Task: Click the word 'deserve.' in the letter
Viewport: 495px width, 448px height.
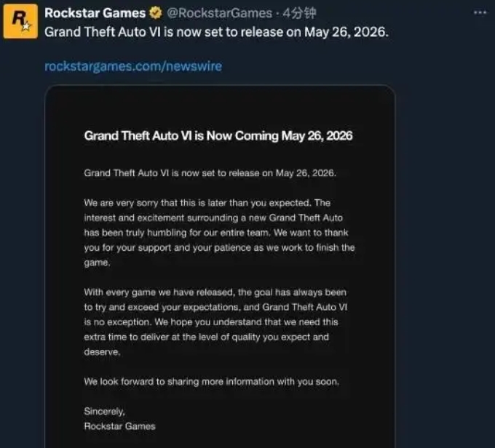Action: (x=102, y=351)
